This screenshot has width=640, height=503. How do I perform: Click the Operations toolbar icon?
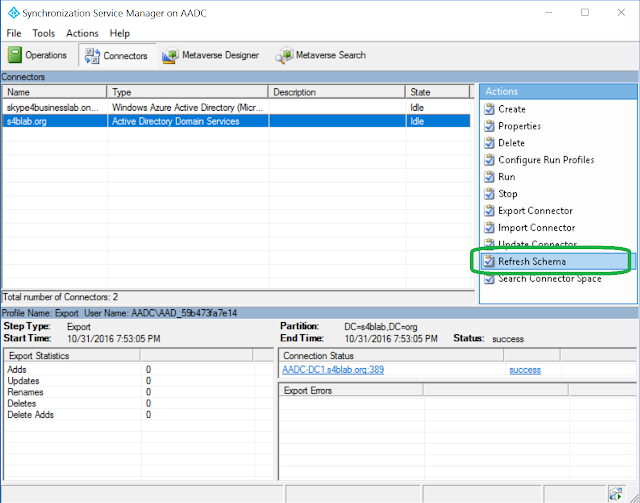[x=15, y=55]
